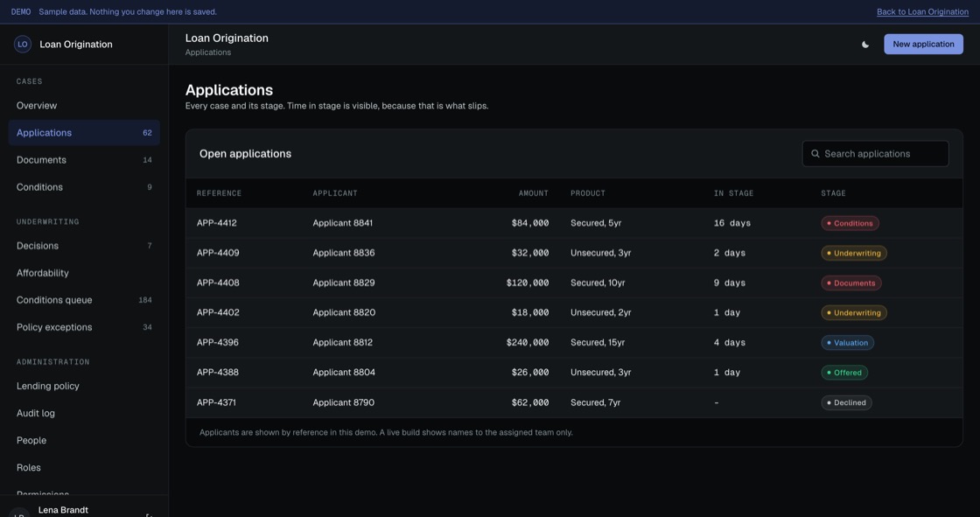Click the 184 Conditions queue count
The image size is (980, 517).
pos(145,300)
